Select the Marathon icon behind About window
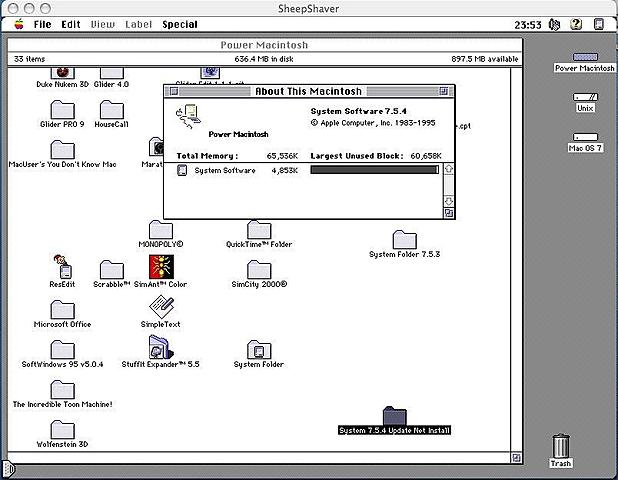The height and width of the screenshot is (480, 618). pyautogui.click(x=156, y=147)
